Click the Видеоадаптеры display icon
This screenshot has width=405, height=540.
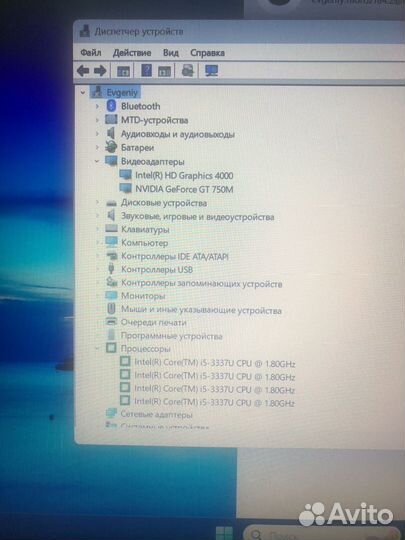tap(111, 161)
